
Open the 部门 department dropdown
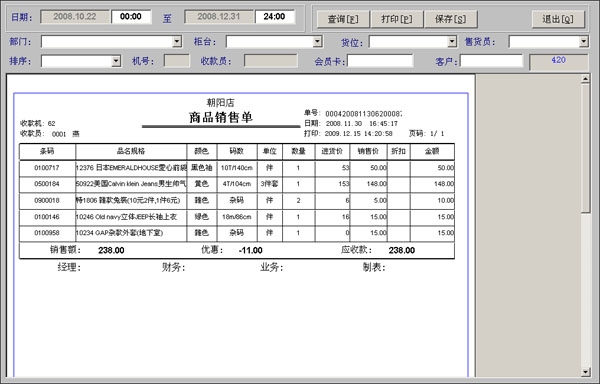tap(177, 41)
